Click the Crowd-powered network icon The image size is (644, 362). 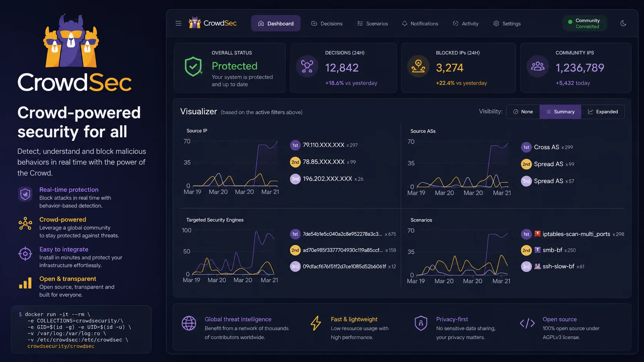tap(25, 224)
